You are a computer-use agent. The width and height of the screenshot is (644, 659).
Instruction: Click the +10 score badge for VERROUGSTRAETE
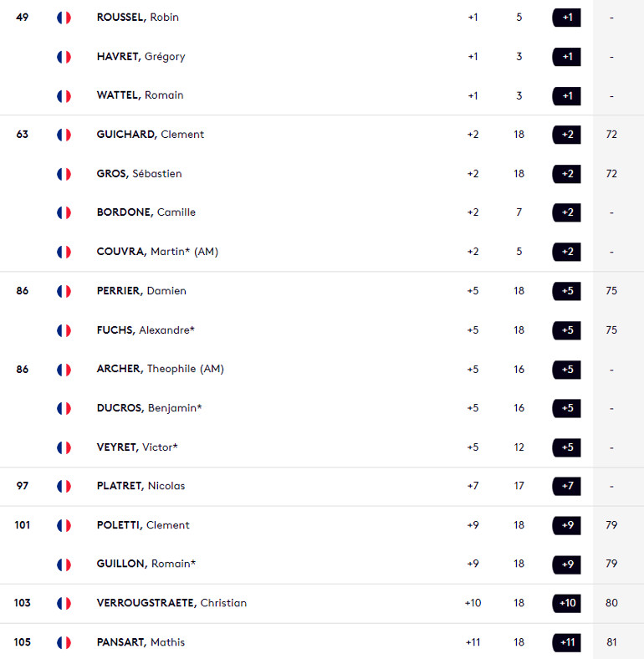coord(567,604)
